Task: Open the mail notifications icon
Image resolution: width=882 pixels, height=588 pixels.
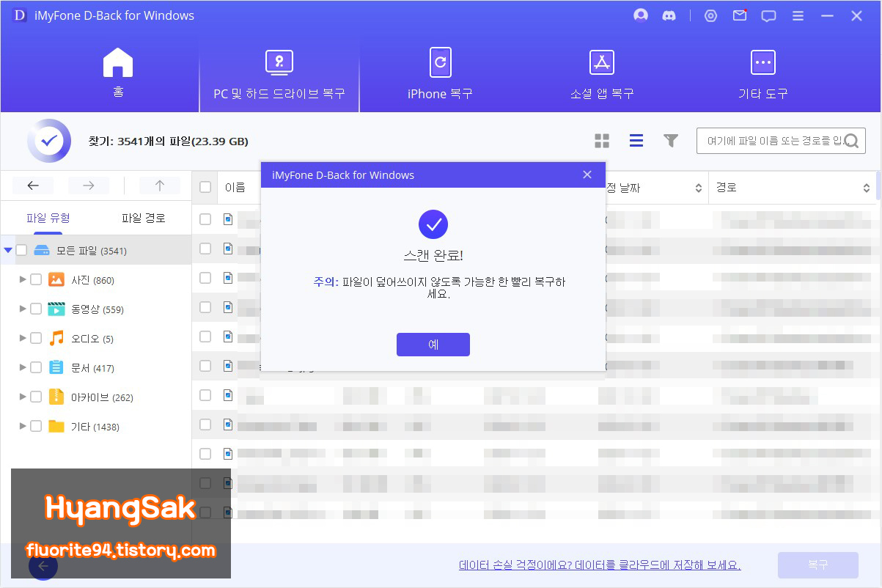Action: (740, 15)
